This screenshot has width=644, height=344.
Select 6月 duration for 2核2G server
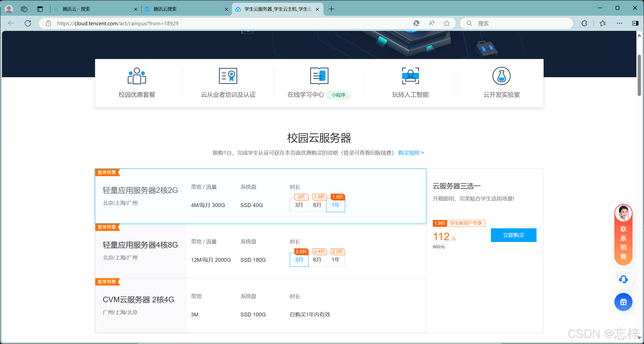317,205
